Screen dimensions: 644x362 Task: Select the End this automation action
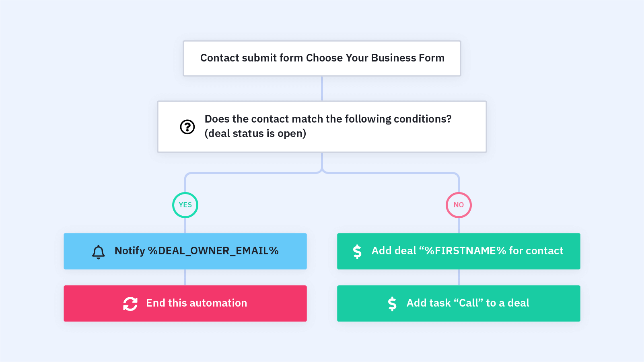click(x=185, y=303)
